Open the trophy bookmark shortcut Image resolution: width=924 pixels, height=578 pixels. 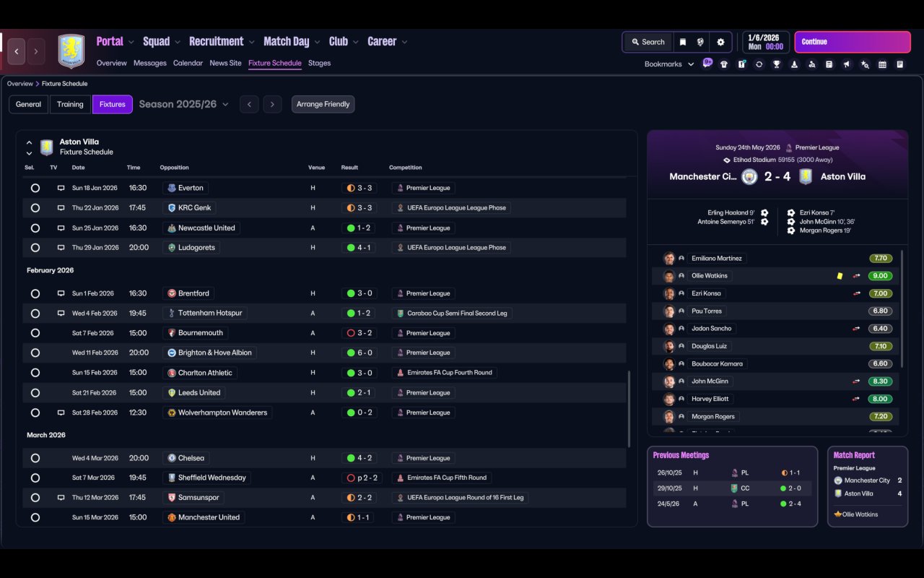pyautogui.click(x=777, y=64)
